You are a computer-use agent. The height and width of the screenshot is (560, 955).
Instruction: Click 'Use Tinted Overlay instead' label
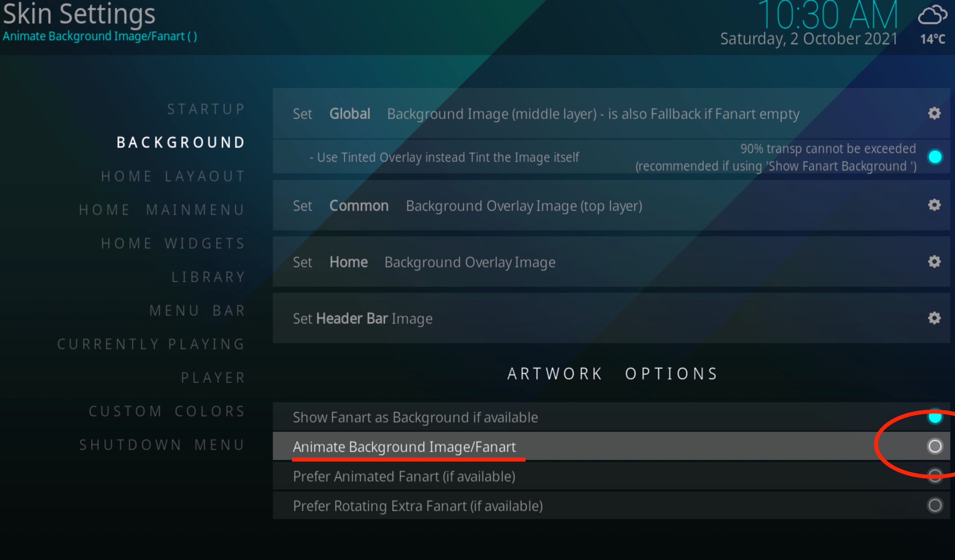pyautogui.click(x=444, y=157)
